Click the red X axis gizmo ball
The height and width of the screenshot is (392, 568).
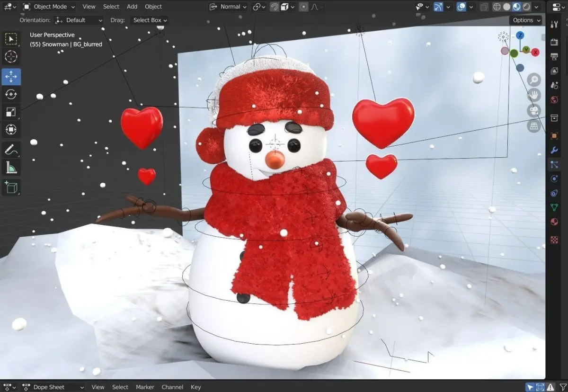point(535,52)
